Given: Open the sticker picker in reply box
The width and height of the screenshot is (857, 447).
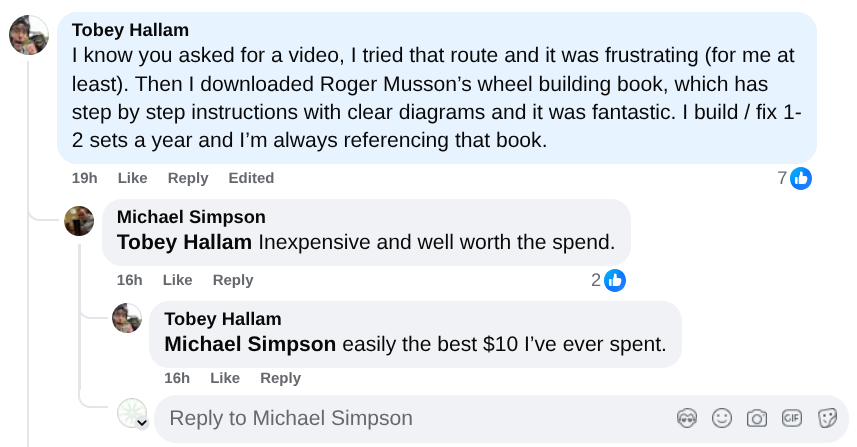Looking at the screenshot, I should [827, 418].
